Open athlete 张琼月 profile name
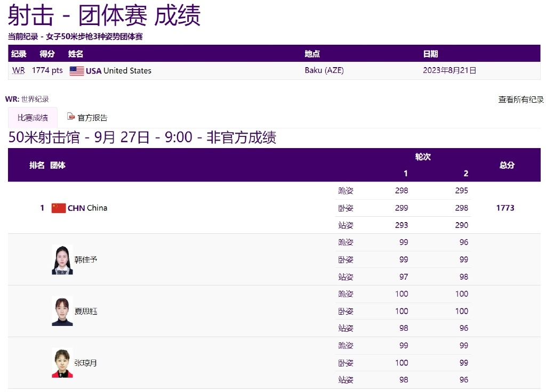546x392 pixels. pos(86,363)
